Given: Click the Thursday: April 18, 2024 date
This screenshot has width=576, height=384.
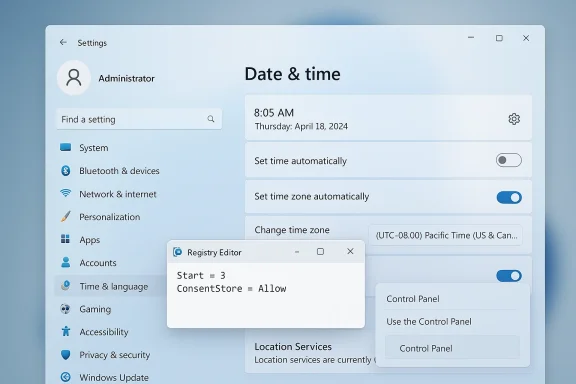Looking at the screenshot, I should pyautogui.click(x=301, y=126).
